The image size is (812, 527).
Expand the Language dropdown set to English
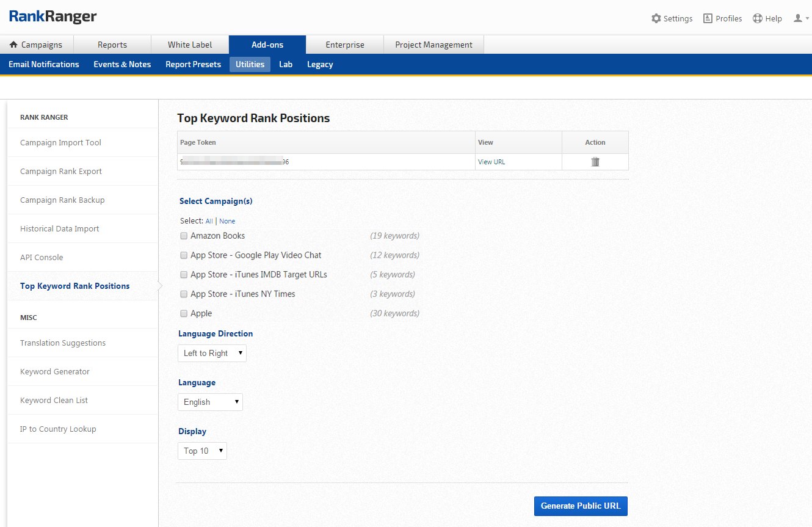tap(210, 402)
